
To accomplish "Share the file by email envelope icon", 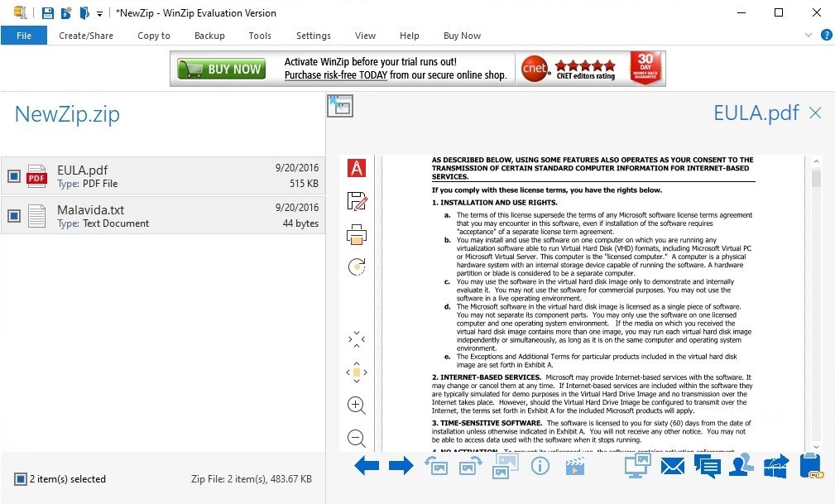I will tap(673, 467).
